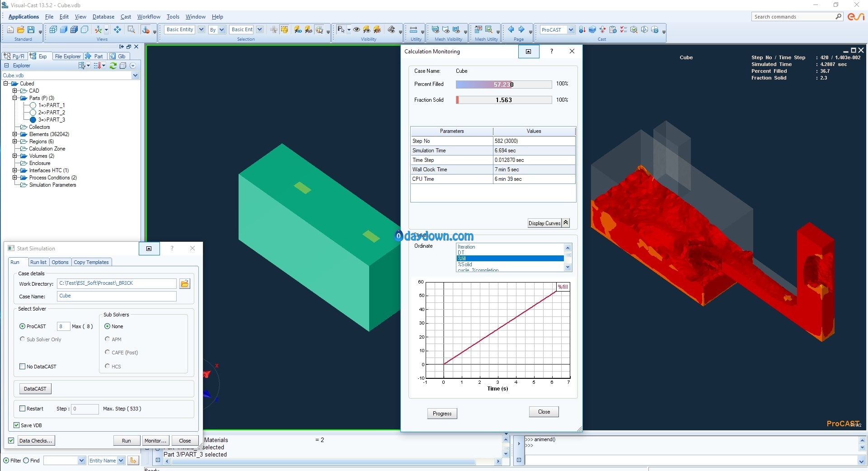Open the Copy Templates tab
The width and height of the screenshot is (868, 471).
[x=91, y=262]
